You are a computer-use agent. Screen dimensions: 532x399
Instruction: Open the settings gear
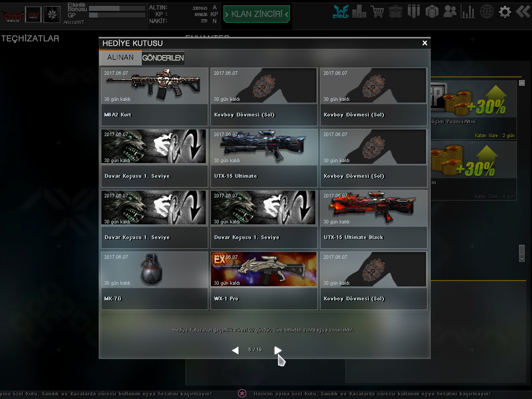click(x=505, y=12)
